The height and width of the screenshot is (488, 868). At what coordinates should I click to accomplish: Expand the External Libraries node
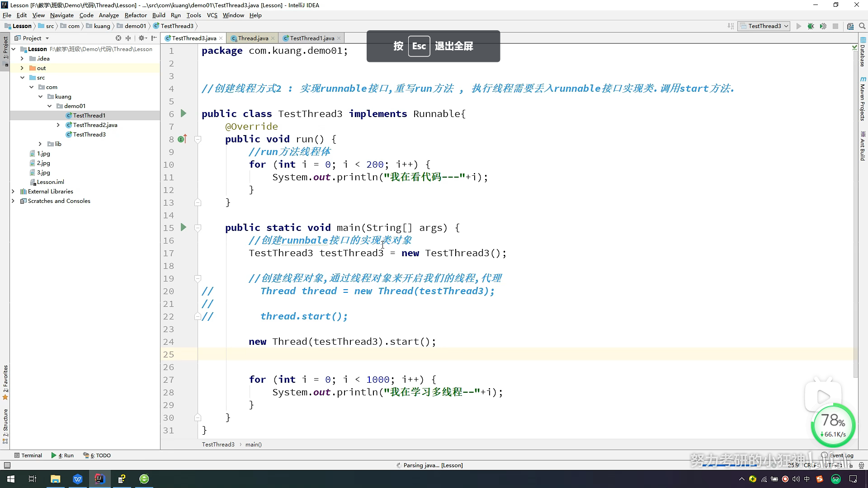coord(13,192)
